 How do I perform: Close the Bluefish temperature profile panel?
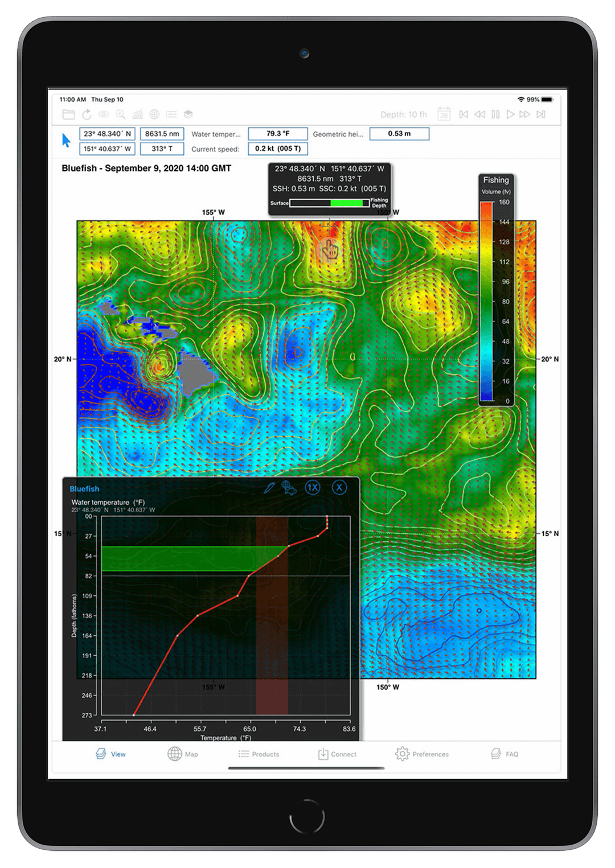click(x=339, y=488)
